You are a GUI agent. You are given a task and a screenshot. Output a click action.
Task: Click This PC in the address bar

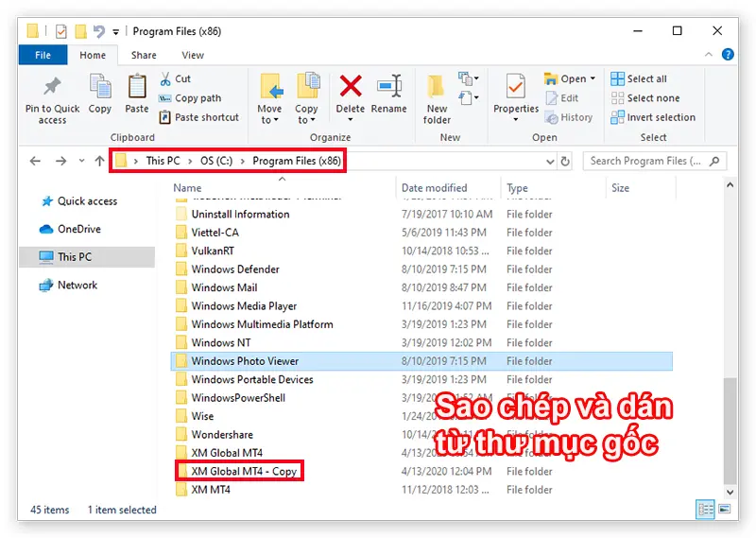pos(163,161)
